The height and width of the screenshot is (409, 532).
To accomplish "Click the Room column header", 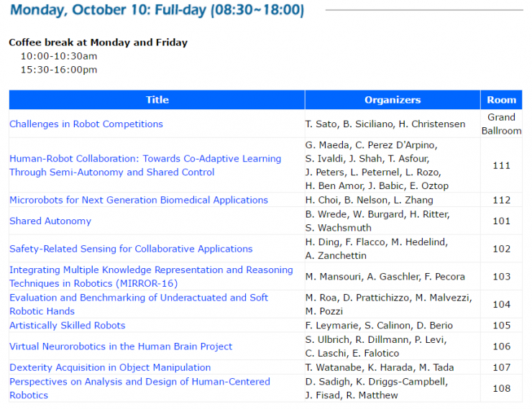I will point(502,100).
